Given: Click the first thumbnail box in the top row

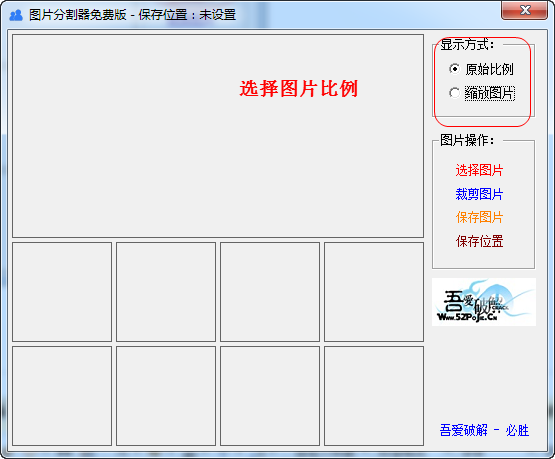Looking at the screenshot, I should 62,292.
